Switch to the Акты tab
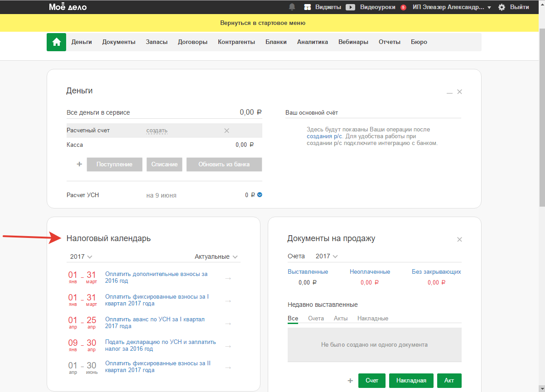Screen dimensions: 545x392 click(340, 318)
